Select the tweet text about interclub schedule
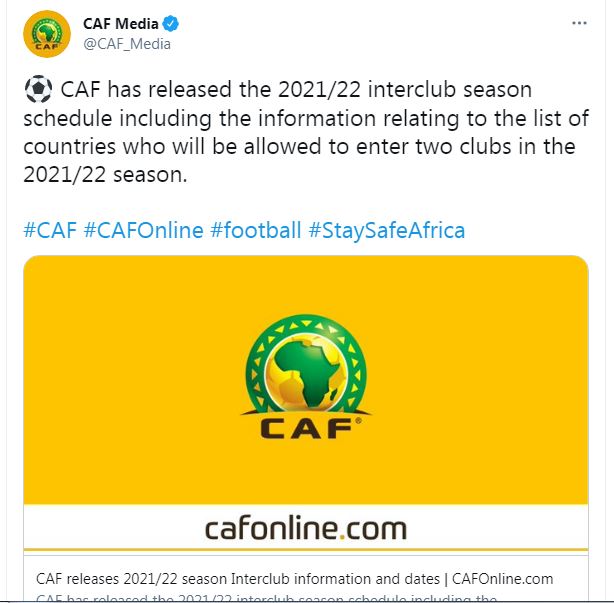This screenshot has width=614, height=603. pos(300,132)
